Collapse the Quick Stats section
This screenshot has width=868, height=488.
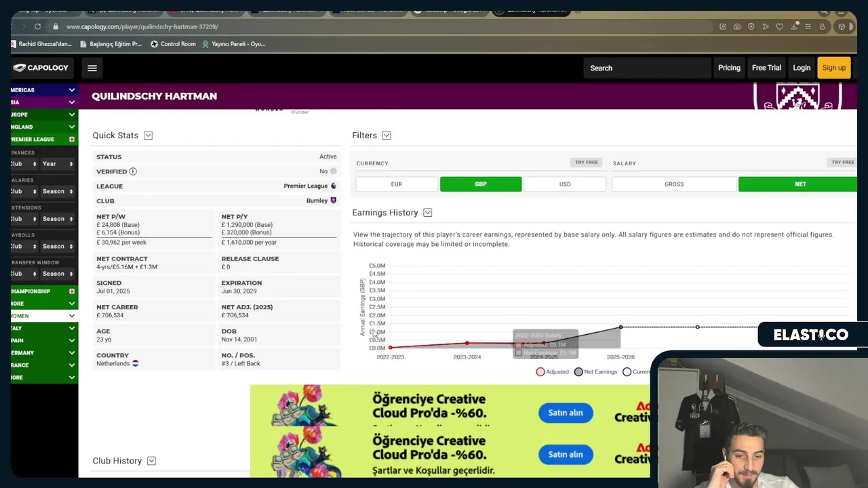click(x=148, y=136)
